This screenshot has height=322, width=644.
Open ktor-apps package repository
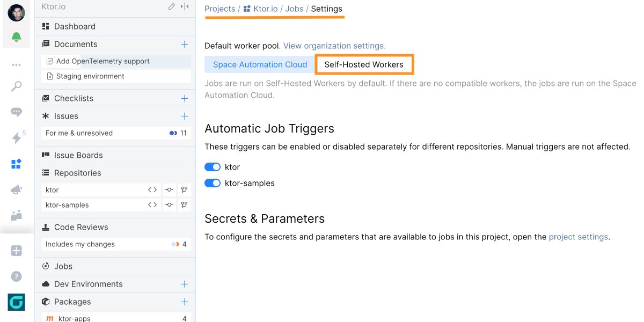(x=116, y=318)
